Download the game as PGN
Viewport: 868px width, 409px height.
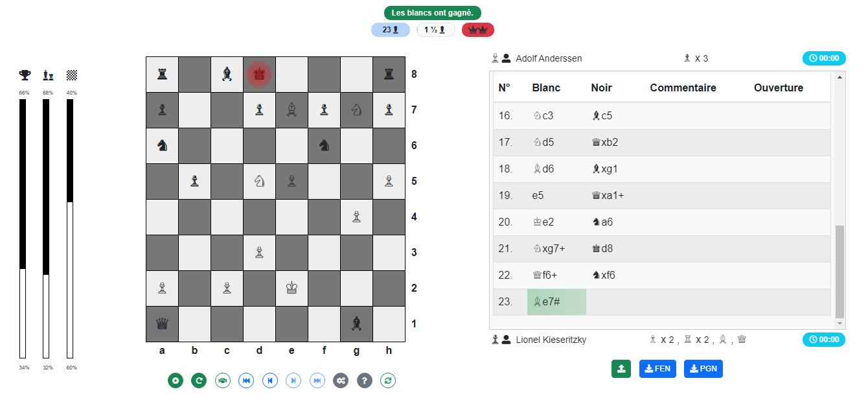coord(703,368)
